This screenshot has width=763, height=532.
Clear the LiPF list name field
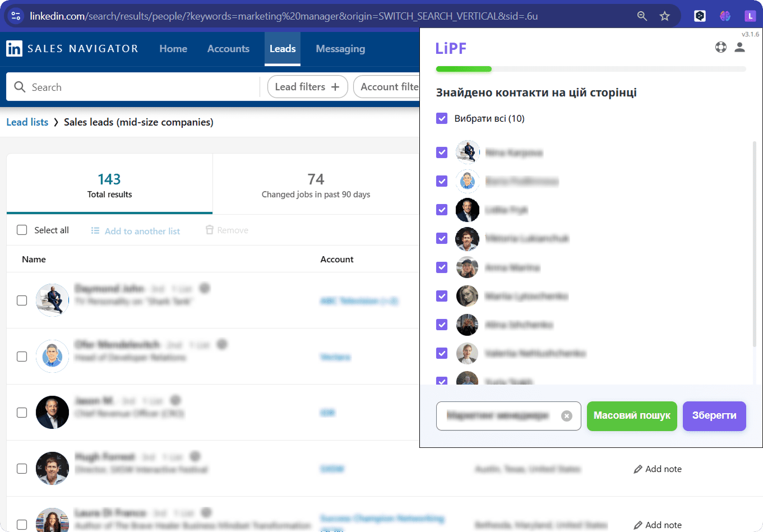pyautogui.click(x=567, y=415)
